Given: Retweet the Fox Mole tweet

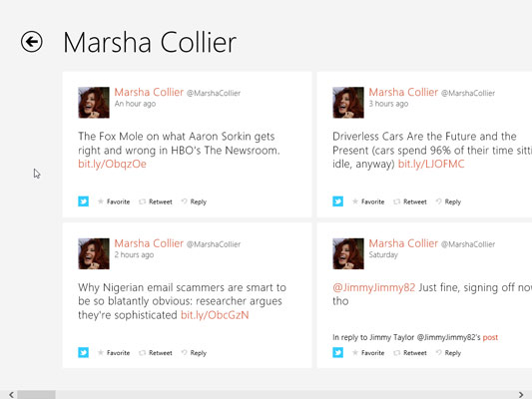Looking at the screenshot, I should tap(156, 201).
